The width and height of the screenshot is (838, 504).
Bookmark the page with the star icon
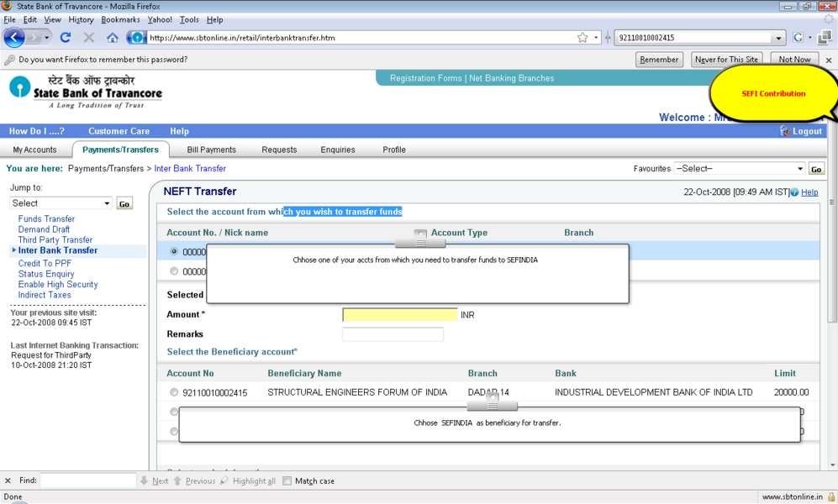(x=582, y=38)
